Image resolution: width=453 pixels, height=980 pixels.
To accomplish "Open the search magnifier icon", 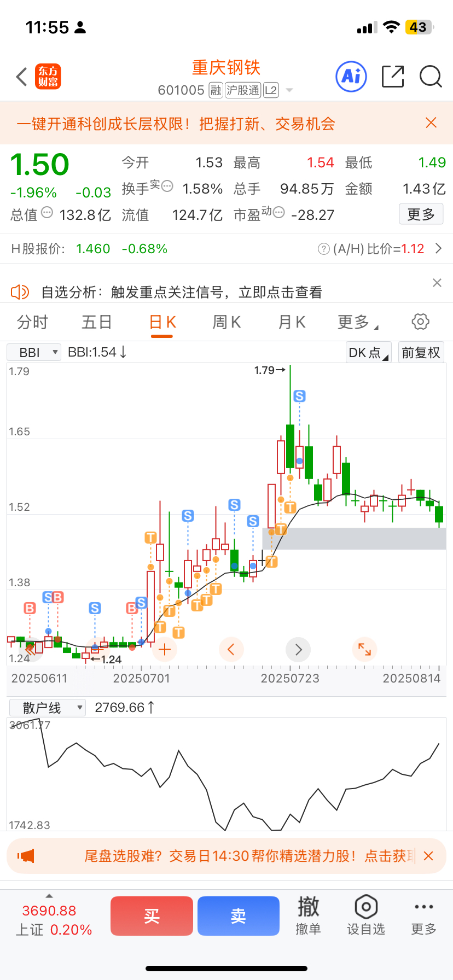I will (x=431, y=77).
